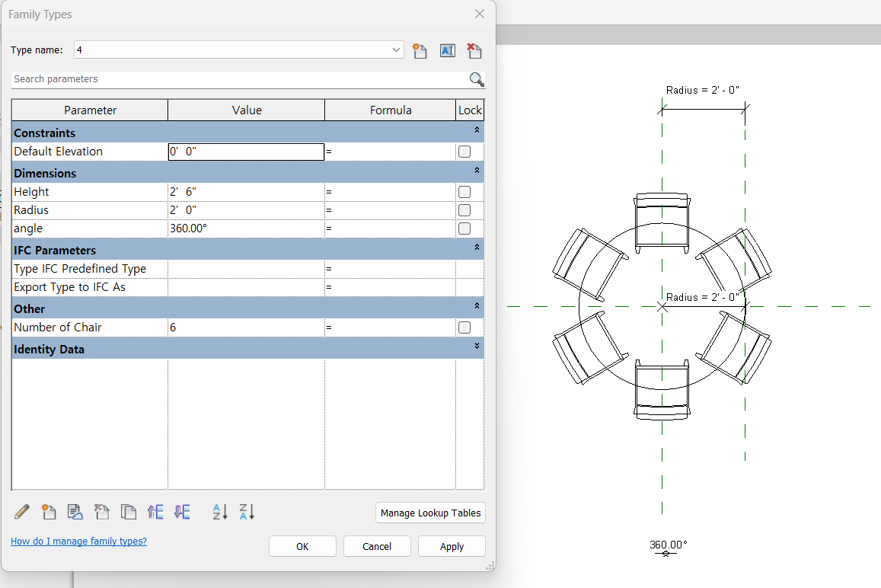Click the Search parameters field

click(240, 79)
